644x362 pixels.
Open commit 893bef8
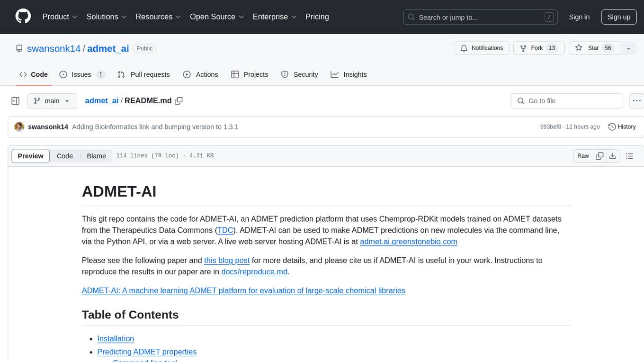pyautogui.click(x=551, y=127)
